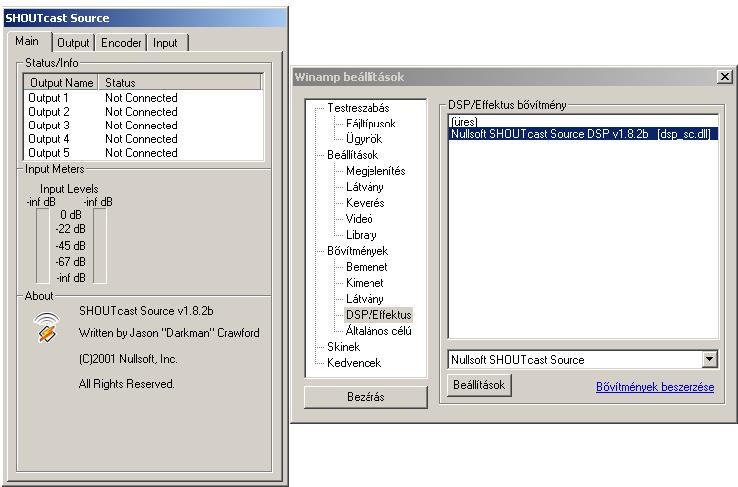This screenshot has width=738, height=487.
Task: Open the Nullsoft SHOUTcast Source dropdown arrow
Action: (x=710, y=359)
